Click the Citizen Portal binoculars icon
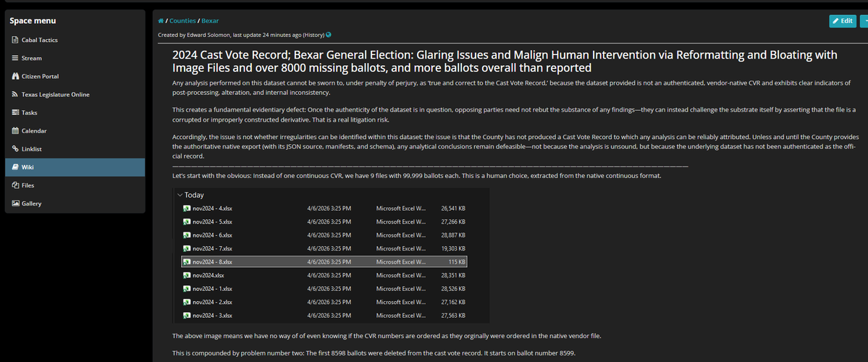 click(15, 77)
